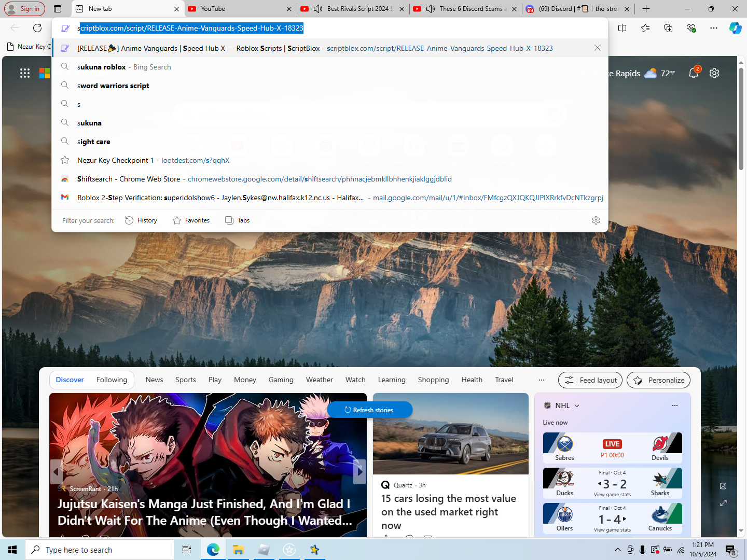Open the Task View icon in the taskbar

click(187, 550)
